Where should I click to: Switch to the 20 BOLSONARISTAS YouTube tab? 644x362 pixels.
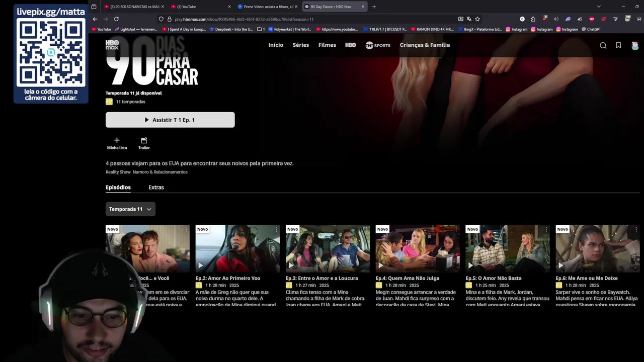pyautogui.click(x=133, y=7)
